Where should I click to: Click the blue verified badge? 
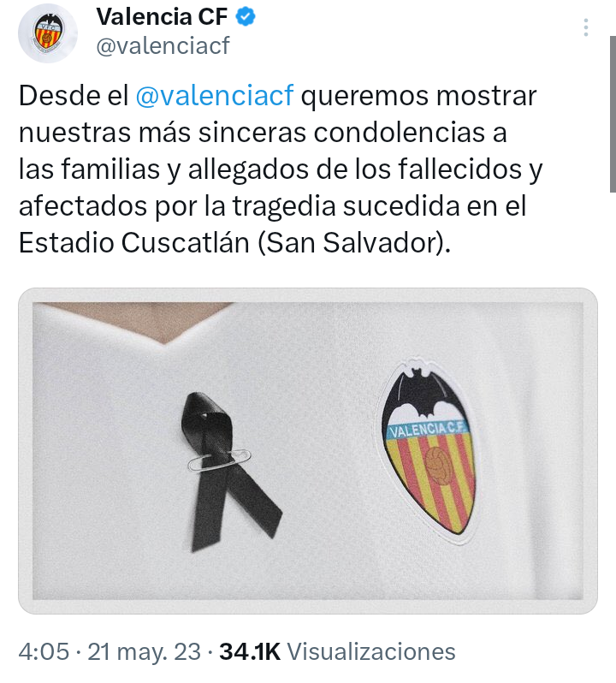point(246,17)
